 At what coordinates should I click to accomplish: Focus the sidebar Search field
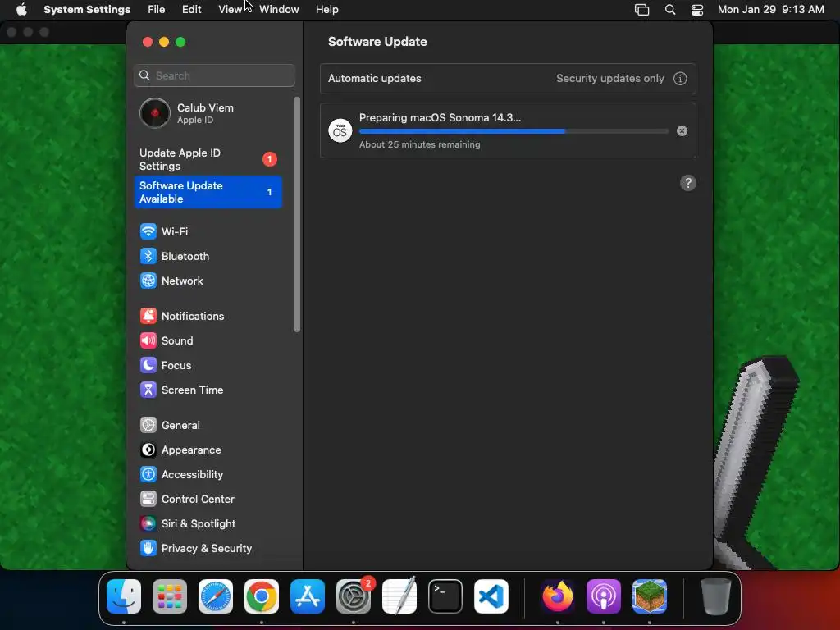[x=214, y=75]
